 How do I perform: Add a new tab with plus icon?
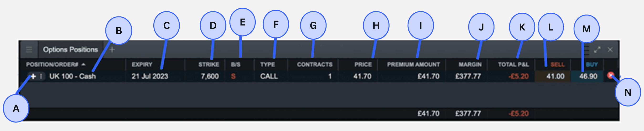coord(112,50)
